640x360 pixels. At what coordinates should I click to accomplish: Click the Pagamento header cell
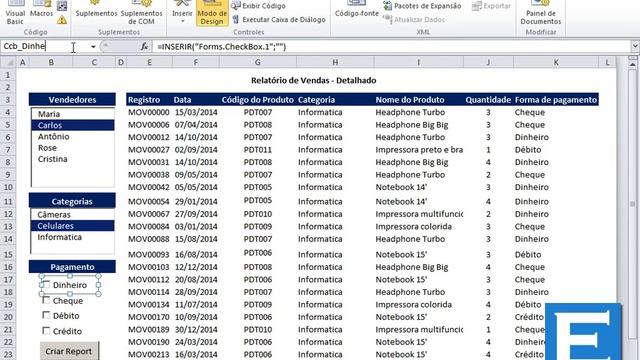(x=72, y=267)
